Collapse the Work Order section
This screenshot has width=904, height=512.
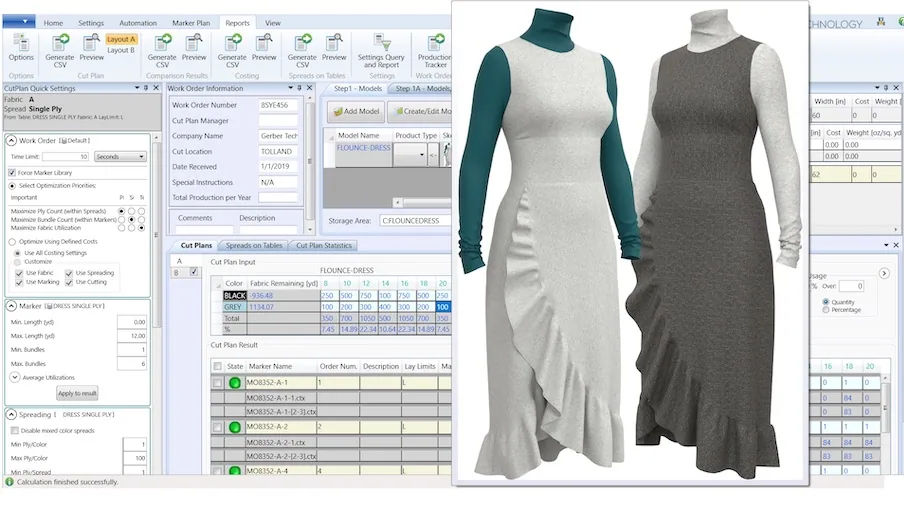(11, 140)
